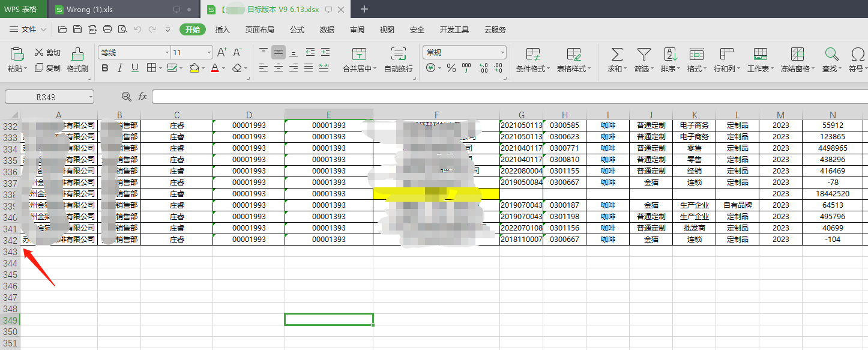Open 查找 find tool
The width and height of the screenshot is (868, 350).
click(831, 61)
